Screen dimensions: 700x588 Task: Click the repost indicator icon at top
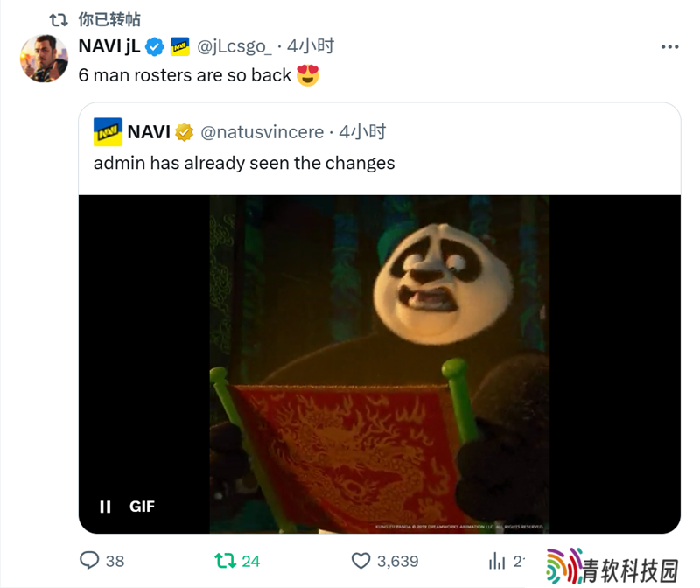(x=59, y=19)
